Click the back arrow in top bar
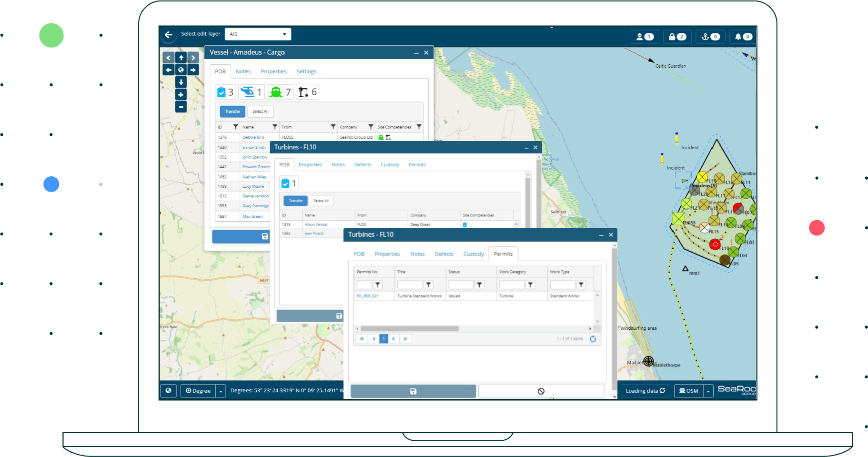 [x=168, y=34]
